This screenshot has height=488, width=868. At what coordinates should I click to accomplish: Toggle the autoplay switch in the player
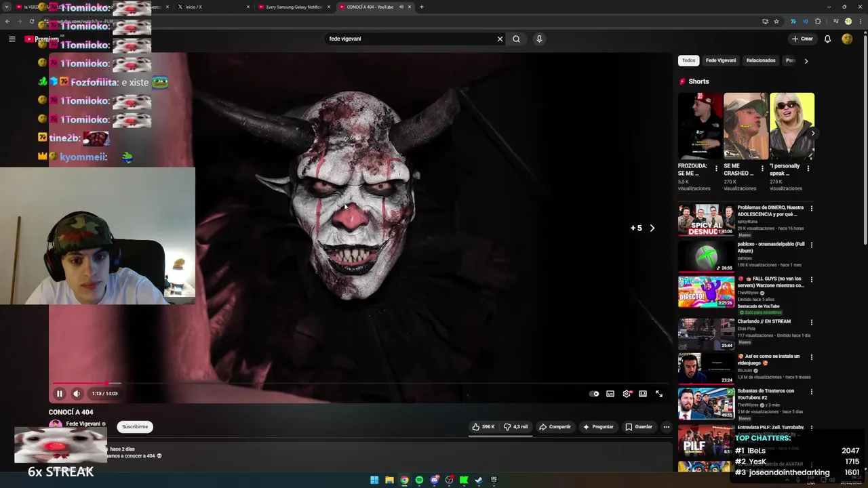[x=594, y=394]
